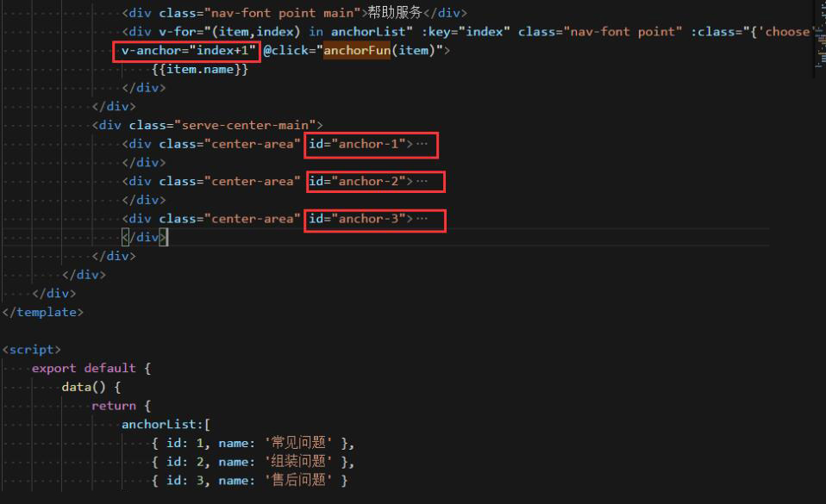Click the :class binding containing 'choose'
826x504 pixels.
point(751,32)
